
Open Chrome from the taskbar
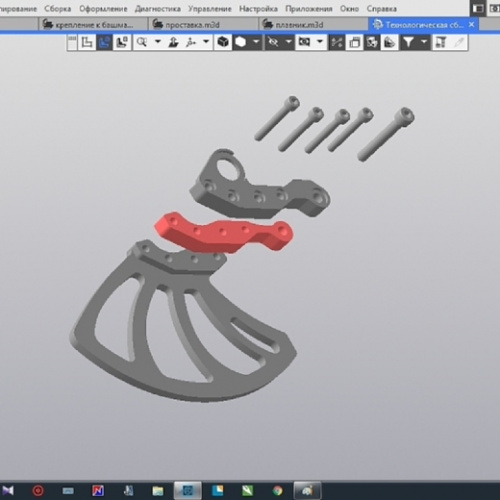(x=277, y=491)
